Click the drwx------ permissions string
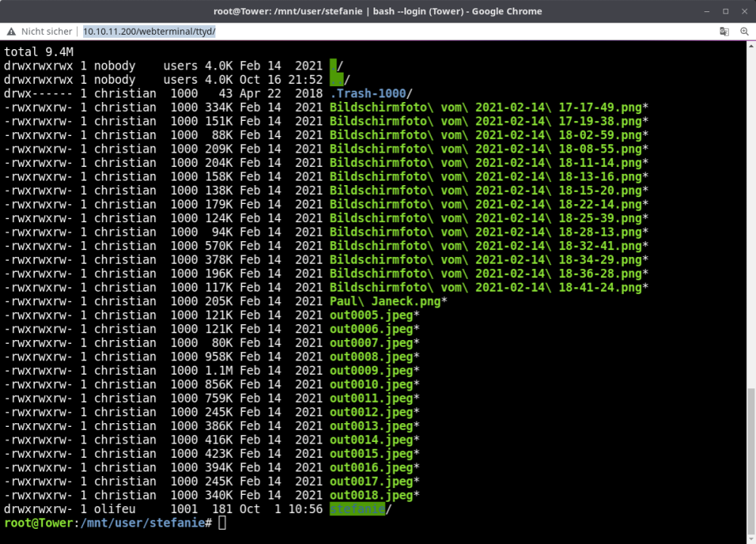 click(x=39, y=94)
